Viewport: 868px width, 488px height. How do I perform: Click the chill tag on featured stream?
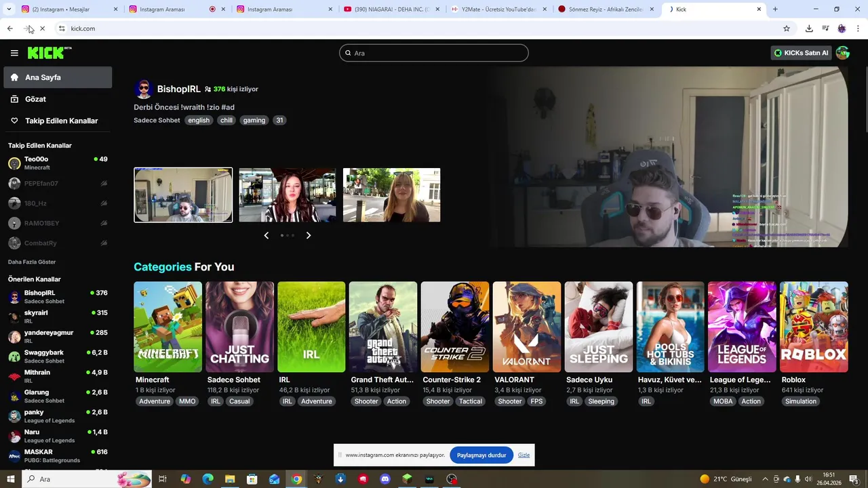click(226, 120)
